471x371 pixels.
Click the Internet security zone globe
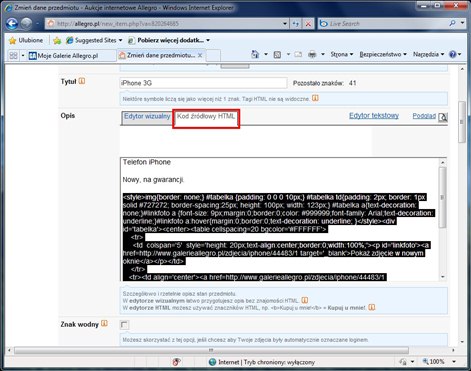212,362
